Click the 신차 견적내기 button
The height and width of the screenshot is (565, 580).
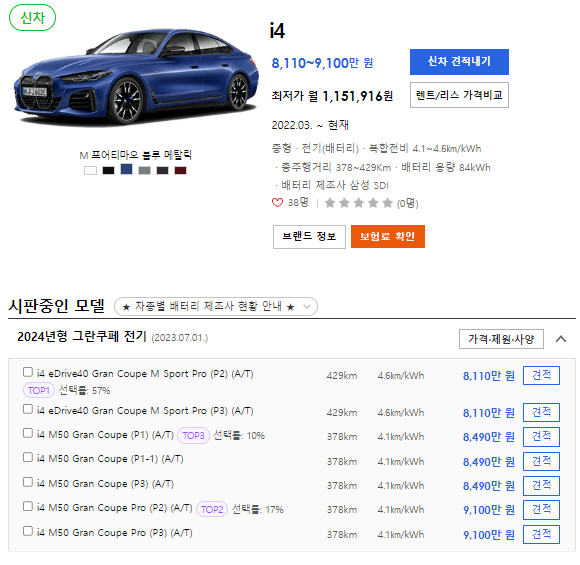pos(459,62)
